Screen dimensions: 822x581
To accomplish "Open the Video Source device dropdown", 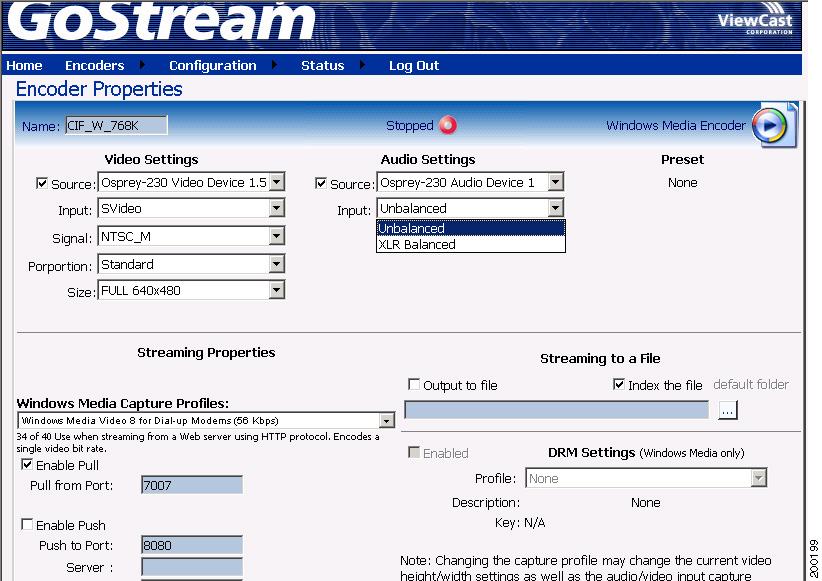I will pos(277,182).
